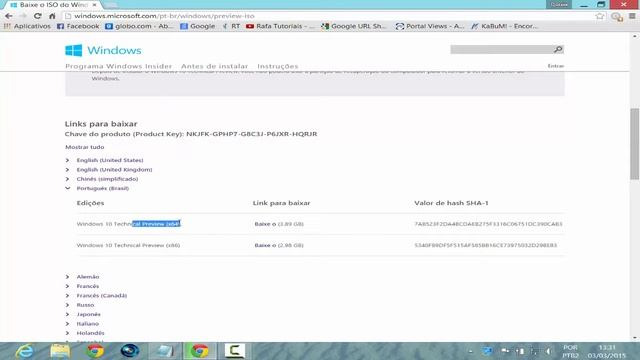
Task: Open the Portal Views bookmark
Action: click(x=430, y=26)
